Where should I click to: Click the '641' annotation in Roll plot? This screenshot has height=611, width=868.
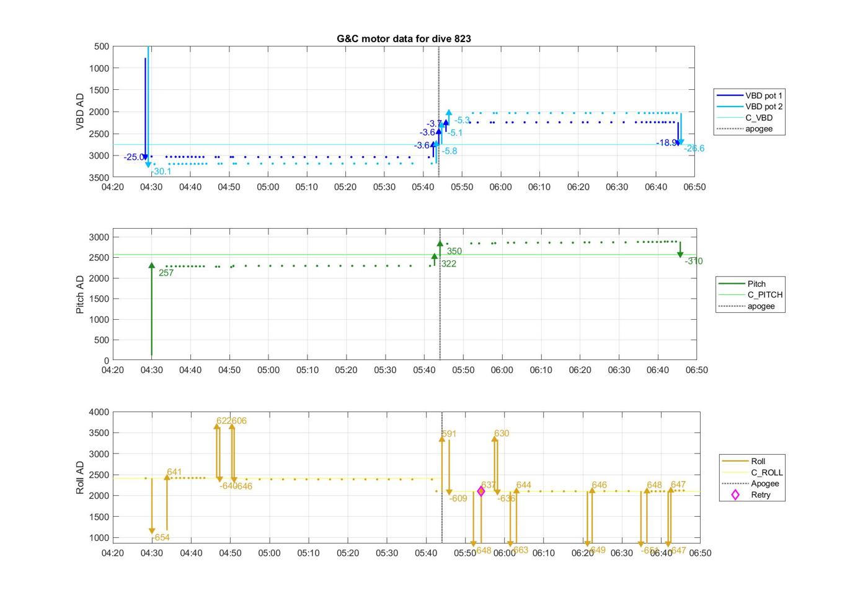[174, 472]
